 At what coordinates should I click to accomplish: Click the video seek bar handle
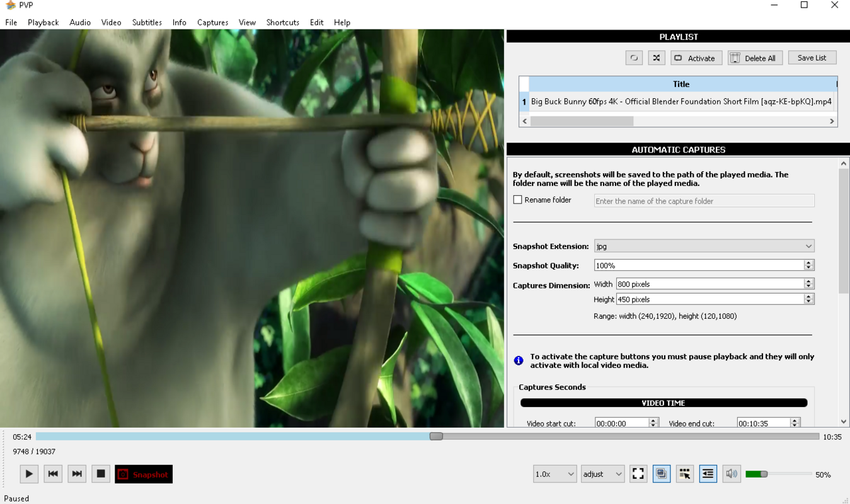[x=436, y=436]
